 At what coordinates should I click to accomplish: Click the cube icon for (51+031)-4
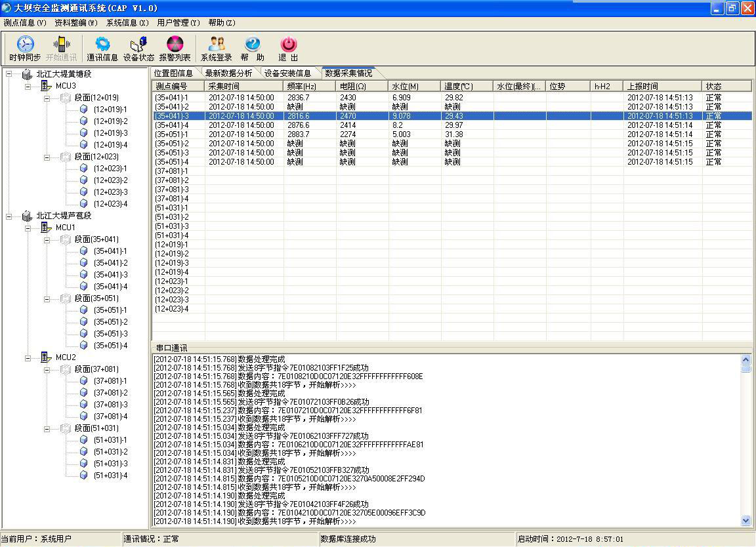click(83, 476)
